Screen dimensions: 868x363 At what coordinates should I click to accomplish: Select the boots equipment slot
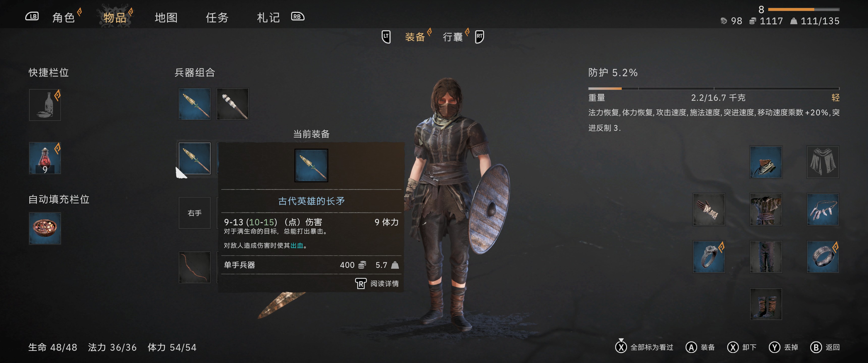[x=766, y=304]
